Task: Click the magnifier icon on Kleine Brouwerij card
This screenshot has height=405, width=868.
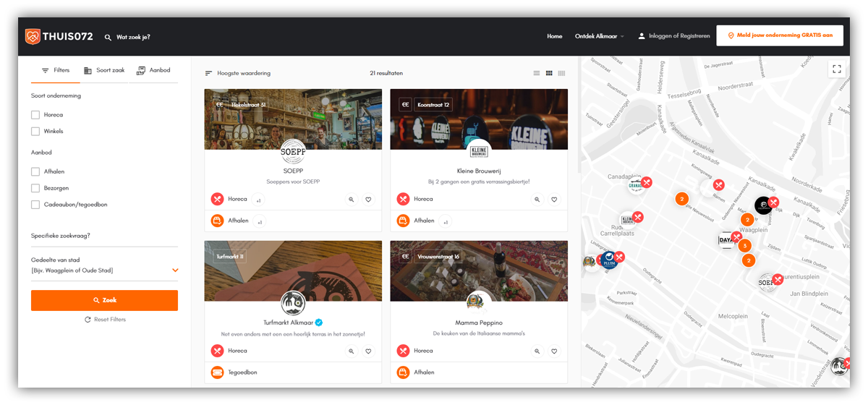Action: pos(537,200)
